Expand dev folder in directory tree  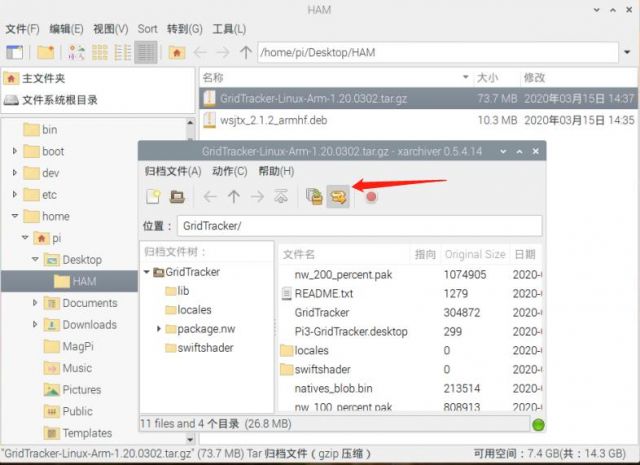(15, 173)
